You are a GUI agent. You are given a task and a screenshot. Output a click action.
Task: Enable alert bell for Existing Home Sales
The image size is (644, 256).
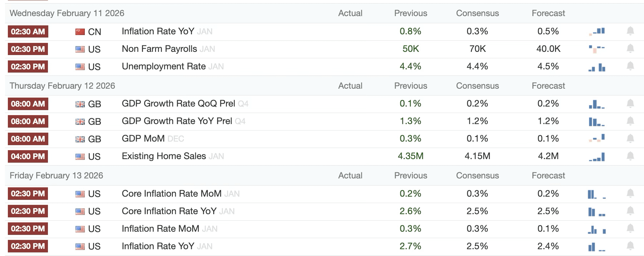click(x=630, y=156)
